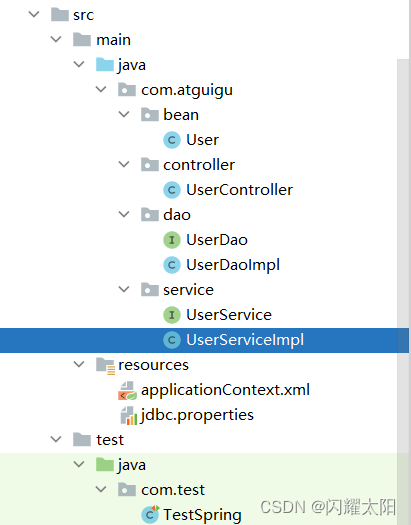Click the blue java source folder icon
The width and height of the screenshot is (411, 525).
[105, 65]
